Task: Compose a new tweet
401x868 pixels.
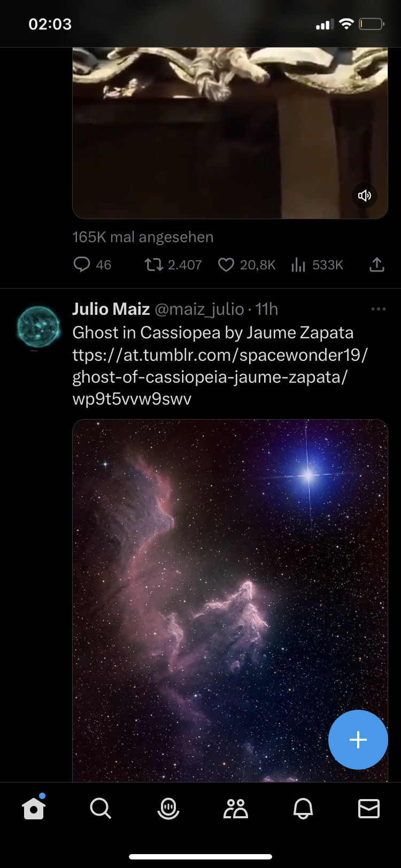Action: click(357, 740)
